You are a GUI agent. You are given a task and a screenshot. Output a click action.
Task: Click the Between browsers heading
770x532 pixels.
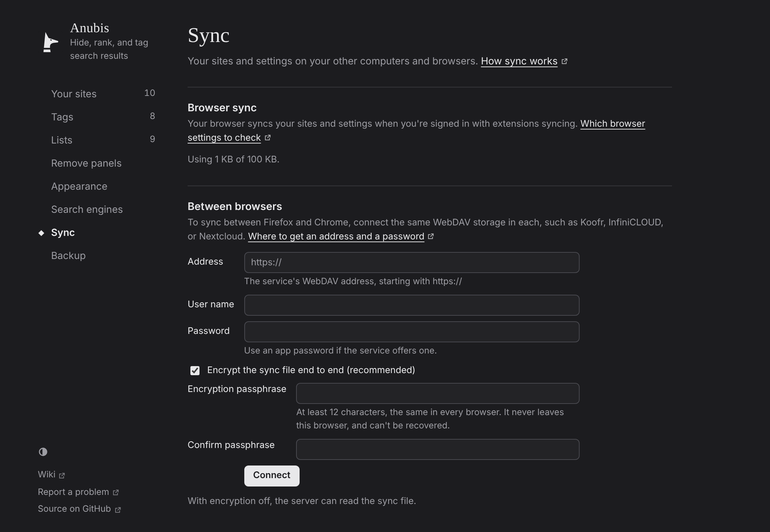coord(234,206)
